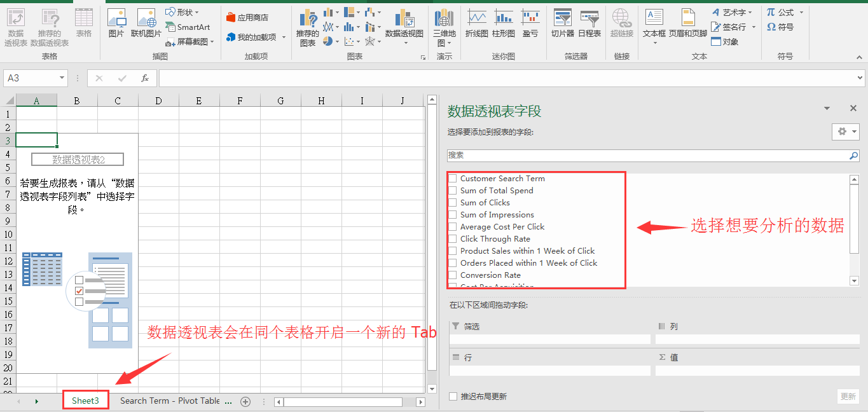Click the 切片器 (Slicer) filter icon
Screen dimensions: 868x412
pyautogui.click(x=562, y=23)
